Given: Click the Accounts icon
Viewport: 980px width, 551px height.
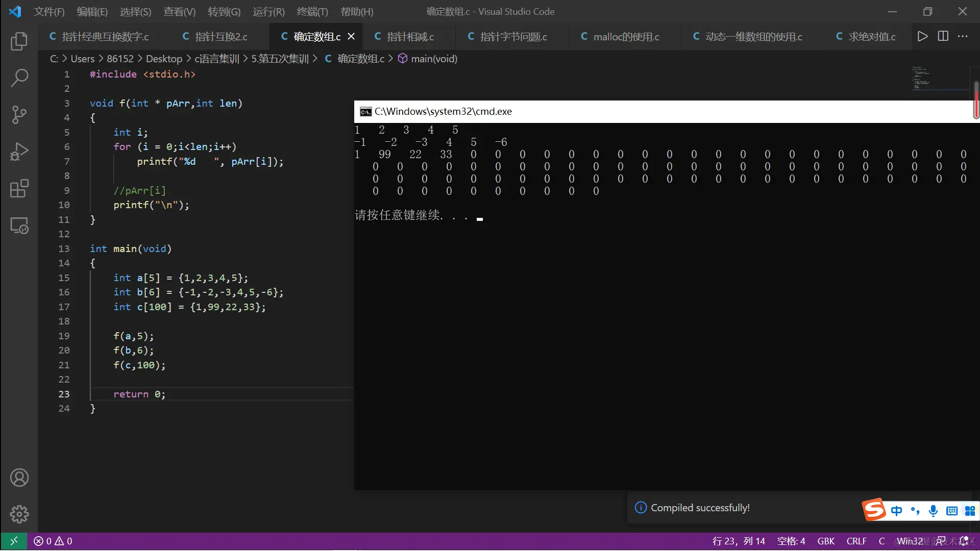Looking at the screenshot, I should 19,478.
